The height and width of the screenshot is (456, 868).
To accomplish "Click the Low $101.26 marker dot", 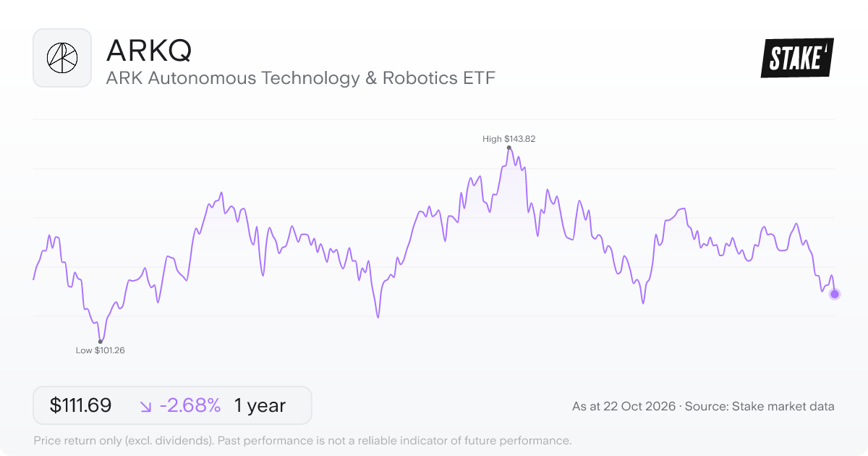I will (100, 342).
